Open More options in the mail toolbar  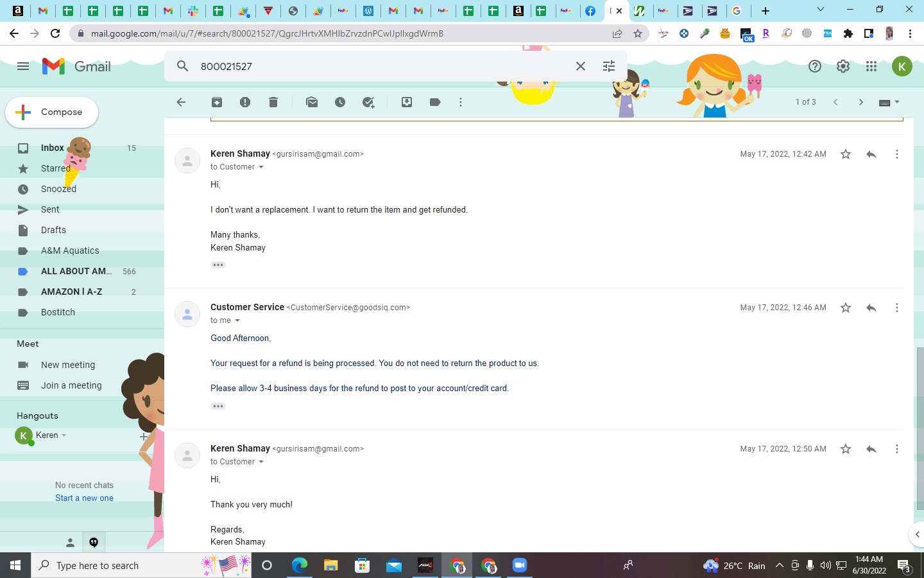[461, 102]
